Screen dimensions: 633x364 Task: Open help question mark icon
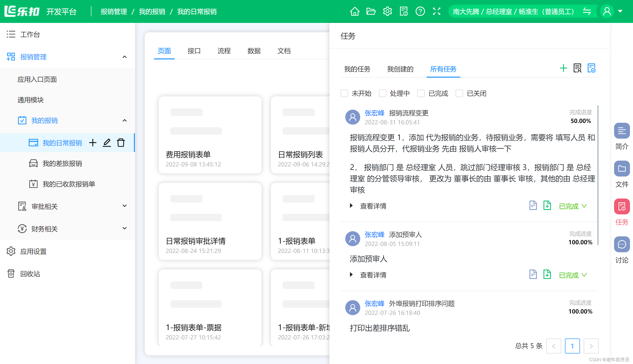(x=420, y=11)
